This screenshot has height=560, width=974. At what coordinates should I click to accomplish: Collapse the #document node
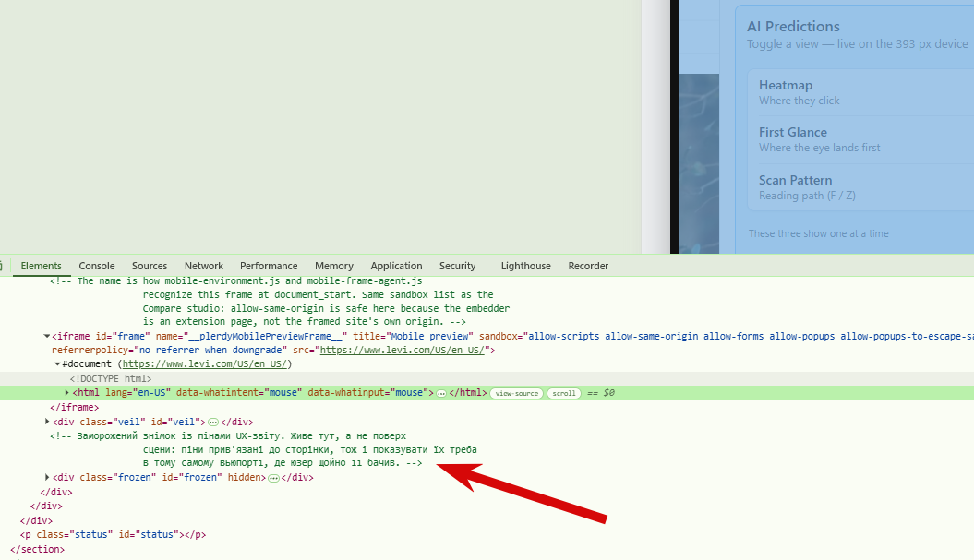tap(57, 363)
